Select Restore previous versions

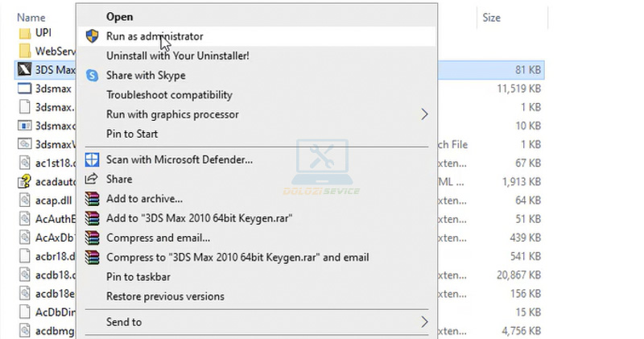click(256, 296)
